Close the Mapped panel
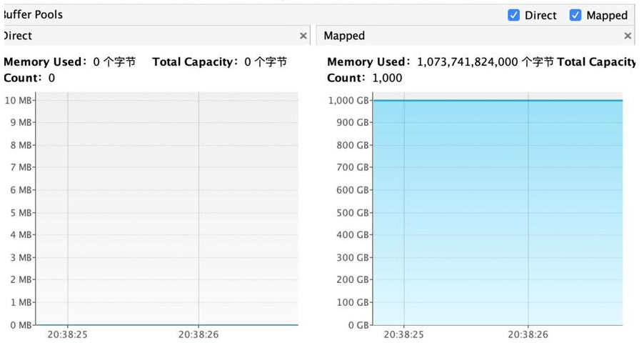This screenshot has height=343, width=644. (x=628, y=36)
